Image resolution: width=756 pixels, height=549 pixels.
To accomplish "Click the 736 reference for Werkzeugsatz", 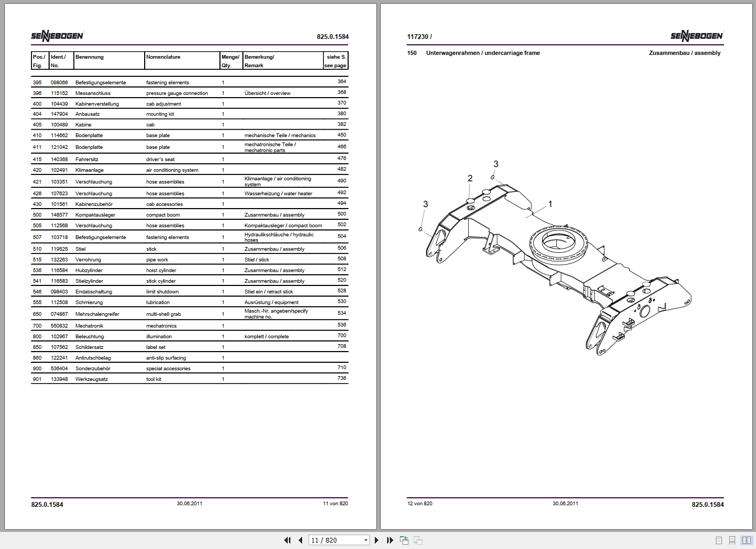I will coord(342,378).
